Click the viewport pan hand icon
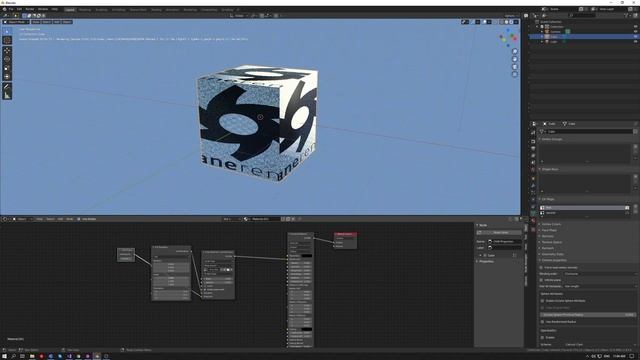This screenshot has height=360, width=640. pos(515,59)
